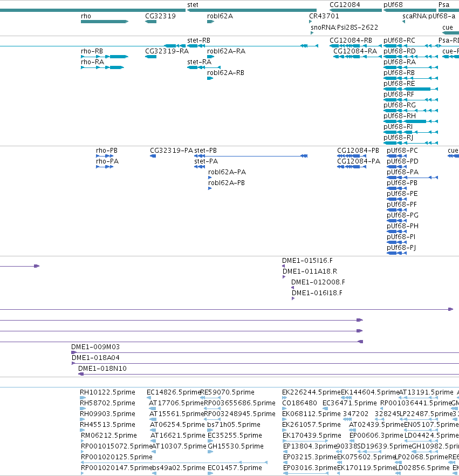Select pUf68-RH transcript label

[400, 116]
